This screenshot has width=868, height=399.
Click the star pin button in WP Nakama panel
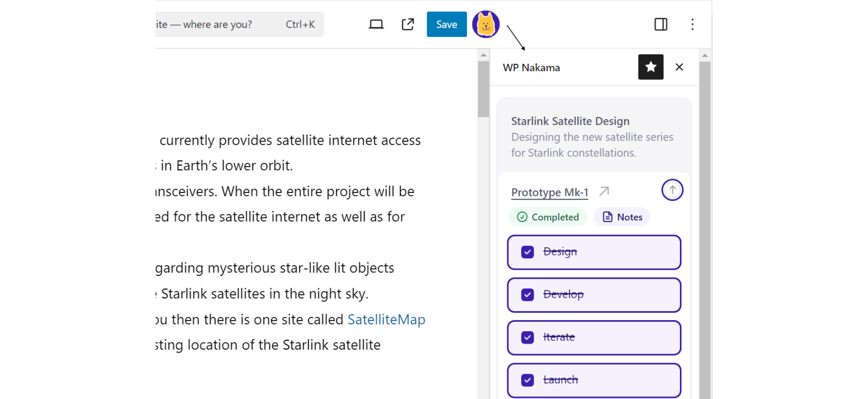pyautogui.click(x=651, y=67)
